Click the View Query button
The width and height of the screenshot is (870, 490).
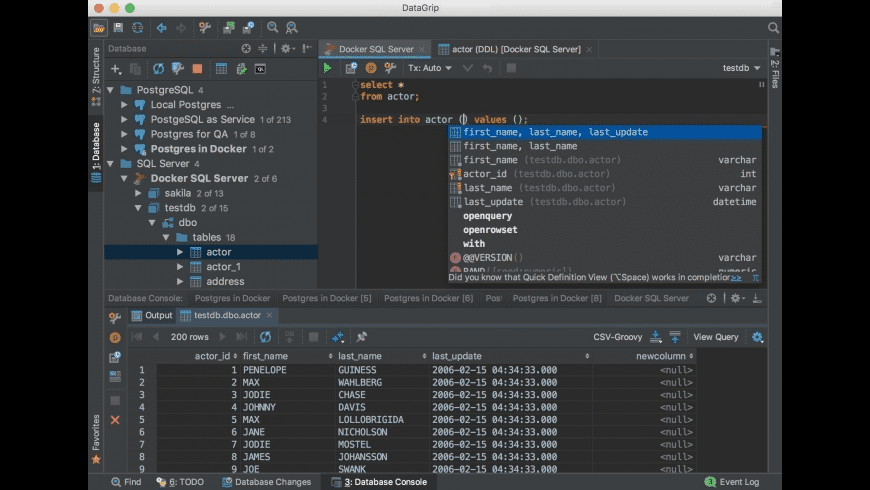(715, 337)
